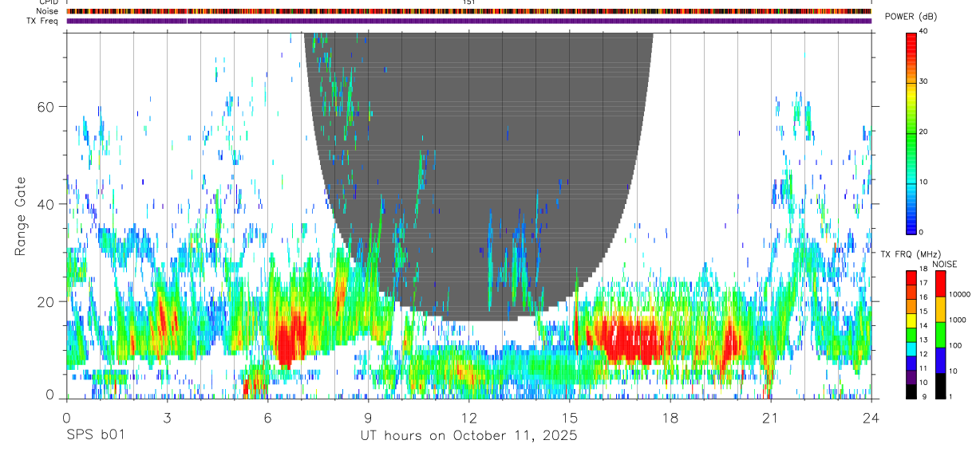The width and height of the screenshot is (980, 452).
Task: Click the '30' label on POWER colorbar
Action: [x=923, y=82]
